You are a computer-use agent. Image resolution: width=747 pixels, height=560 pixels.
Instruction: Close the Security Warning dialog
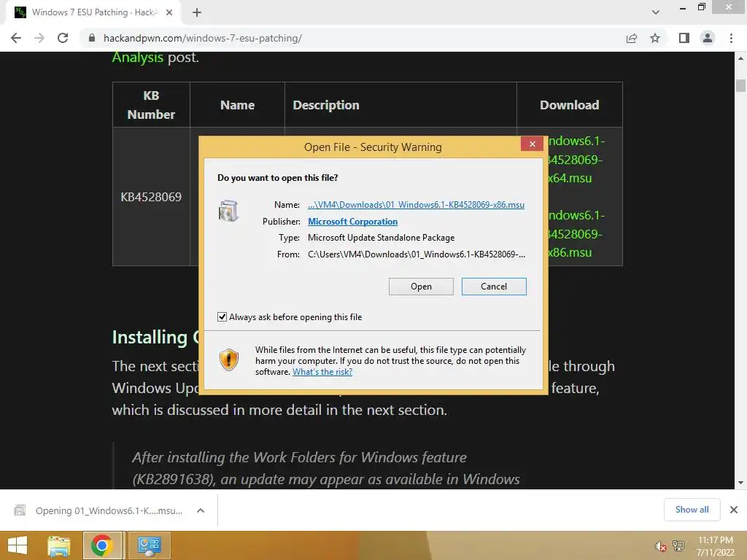[532, 144]
